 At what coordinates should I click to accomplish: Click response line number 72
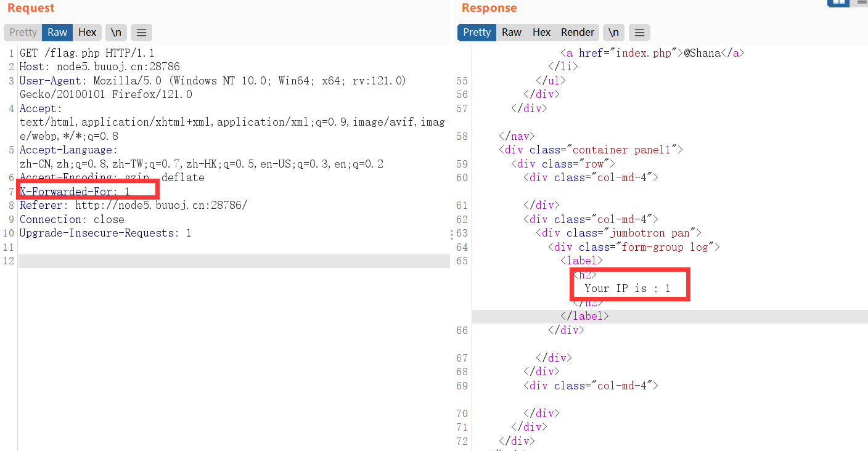coord(462,441)
